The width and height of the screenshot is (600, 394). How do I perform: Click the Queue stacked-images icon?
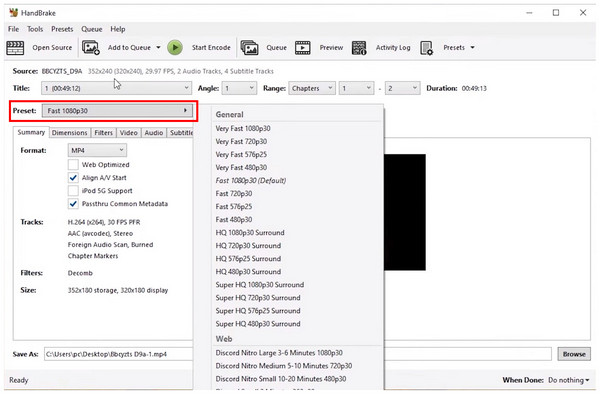pos(249,48)
